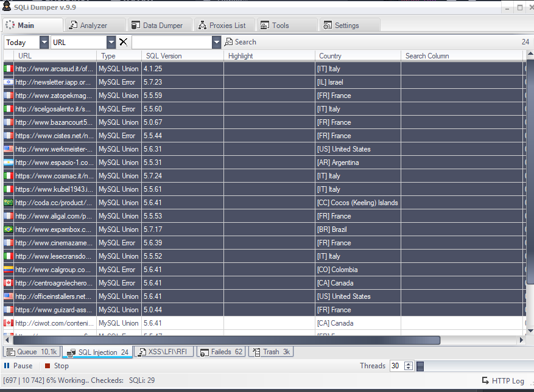Open the XSS\LFI\RFI tab

[x=164, y=352]
